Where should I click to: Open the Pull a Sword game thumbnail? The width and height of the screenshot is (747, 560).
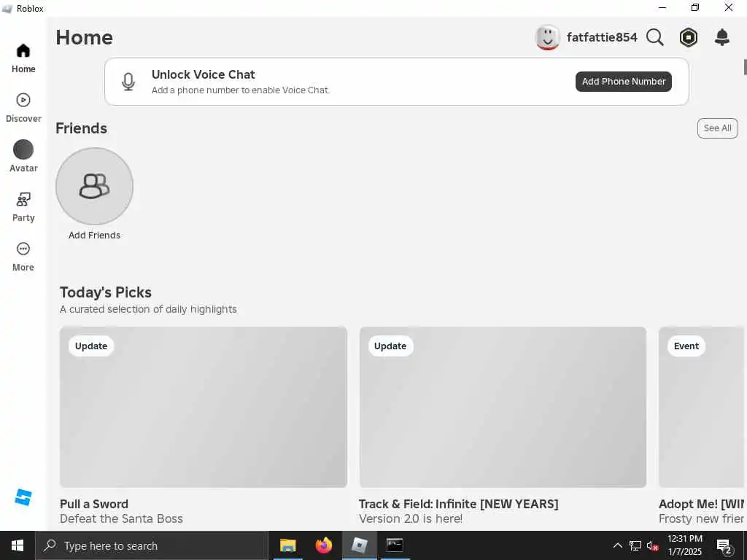(x=204, y=407)
